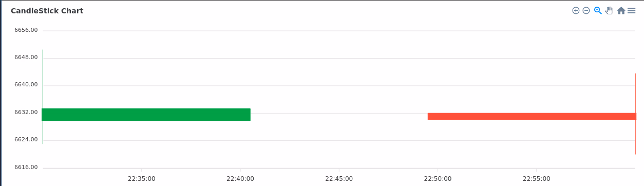Click the Zoom Out minus icon
The width and height of the screenshot is (644, 186).
point(586,10)
